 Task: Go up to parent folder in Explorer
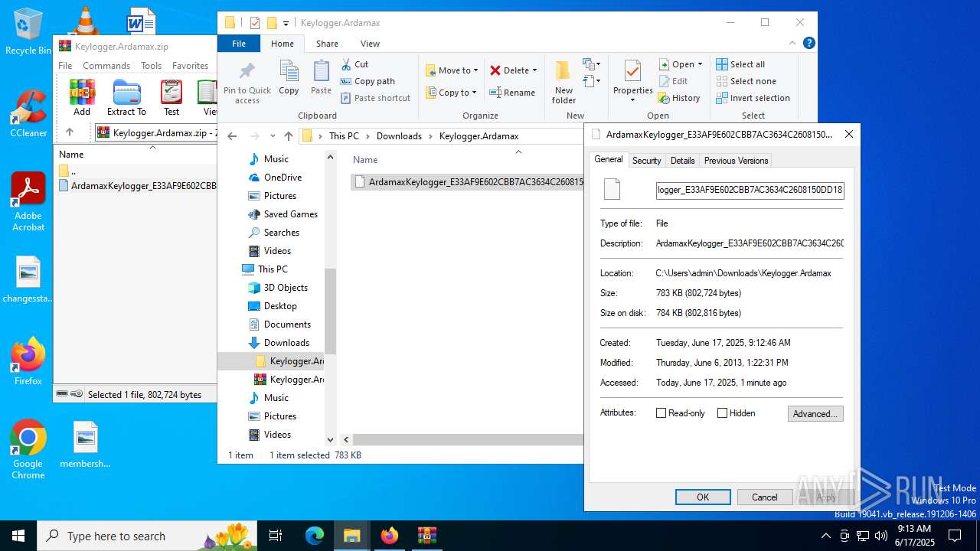tap(288, 136)
